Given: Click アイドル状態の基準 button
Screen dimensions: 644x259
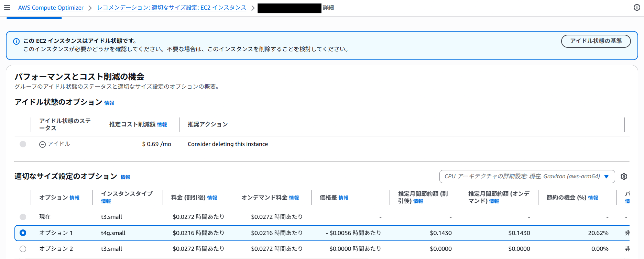Looking at the screenshot, I should (596, 41).
